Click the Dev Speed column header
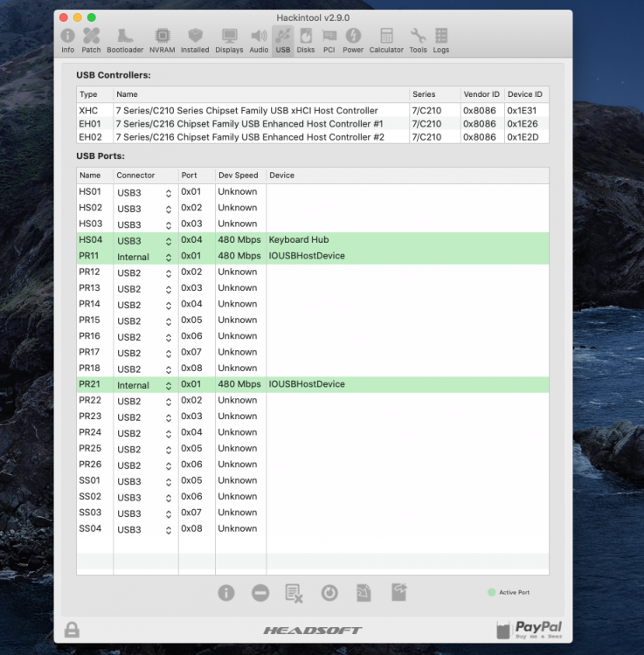This screenshot has height=655, width=644. (x=240, y=175)
